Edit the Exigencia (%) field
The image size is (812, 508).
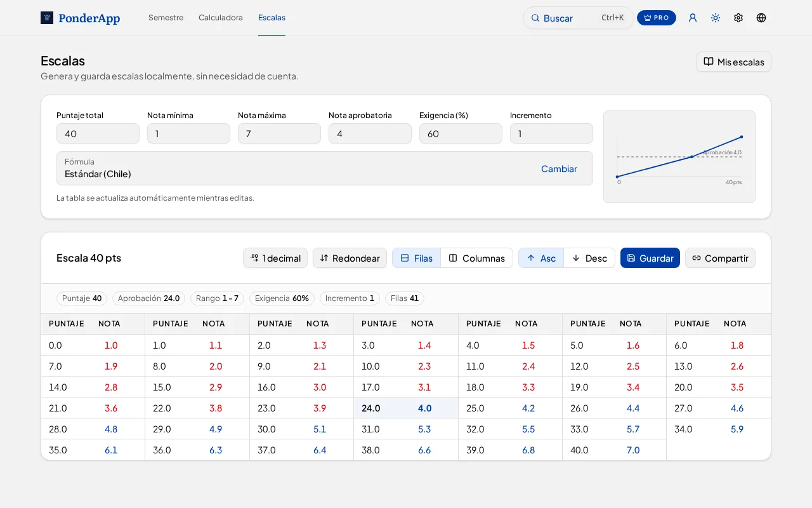[x=461, y=133]
